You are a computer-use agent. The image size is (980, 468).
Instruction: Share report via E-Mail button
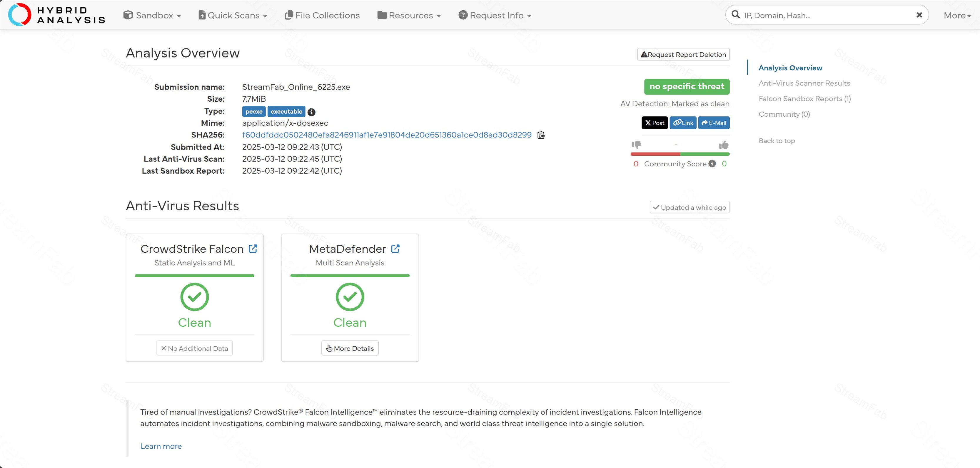[x=714, y=123]
